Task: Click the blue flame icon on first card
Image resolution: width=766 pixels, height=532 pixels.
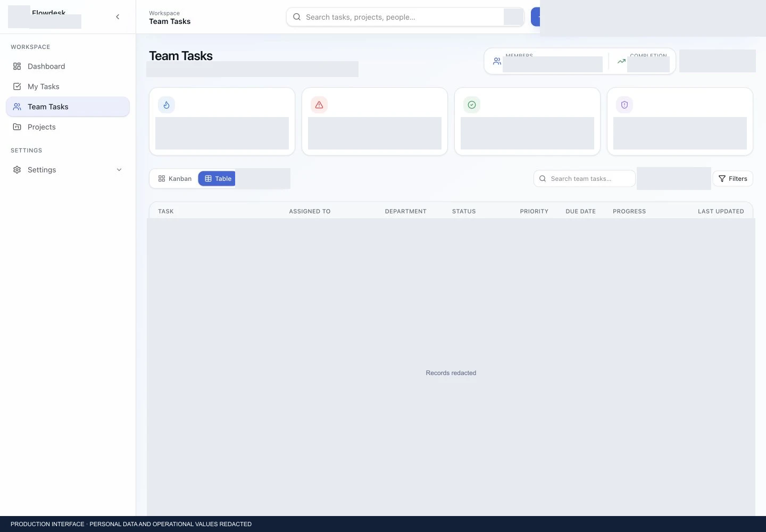Action: click(166, 105)
